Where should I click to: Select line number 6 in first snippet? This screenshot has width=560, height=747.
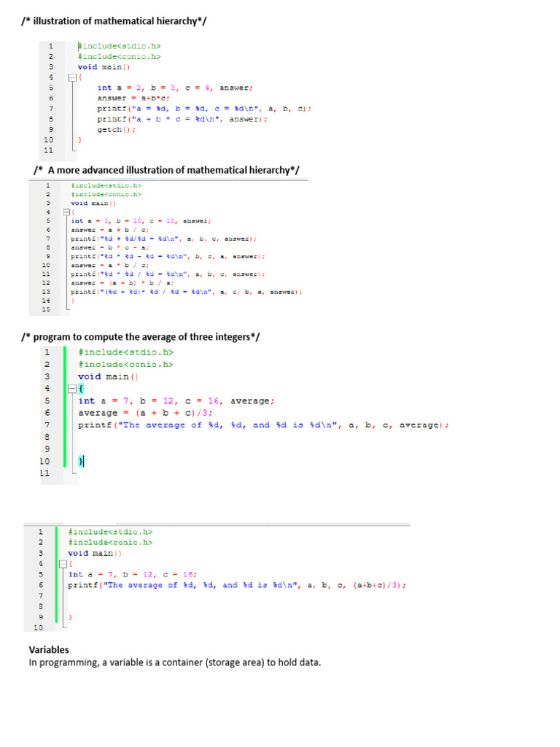(x=51, y=98)
